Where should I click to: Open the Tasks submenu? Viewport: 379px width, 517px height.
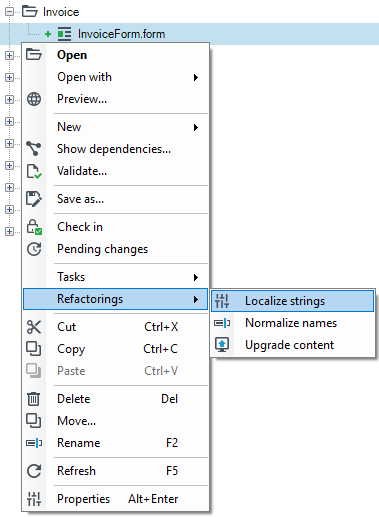116,277
